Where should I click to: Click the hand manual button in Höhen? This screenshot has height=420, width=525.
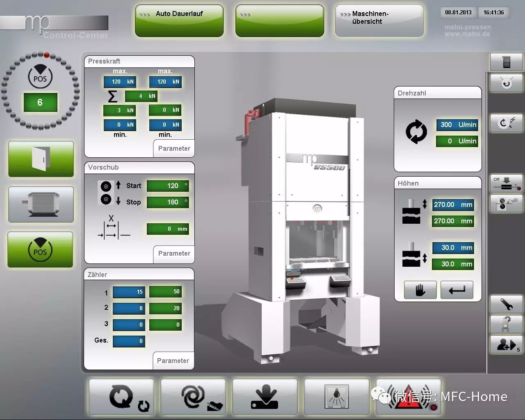pos(420,290)
